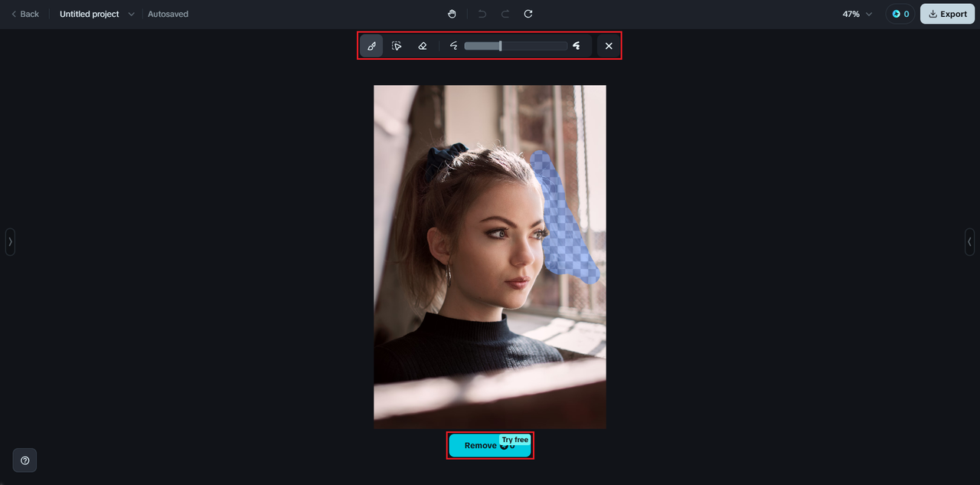
Task: Click the redo arrow
Action: click(x=505, y=14)
